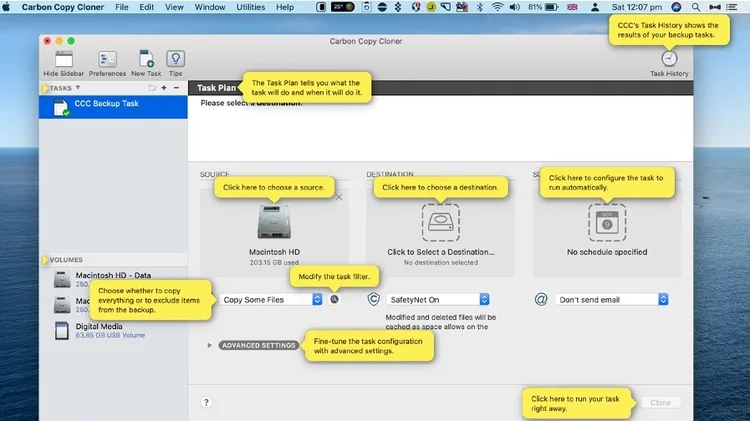Click the Clone button

(661, 402)
